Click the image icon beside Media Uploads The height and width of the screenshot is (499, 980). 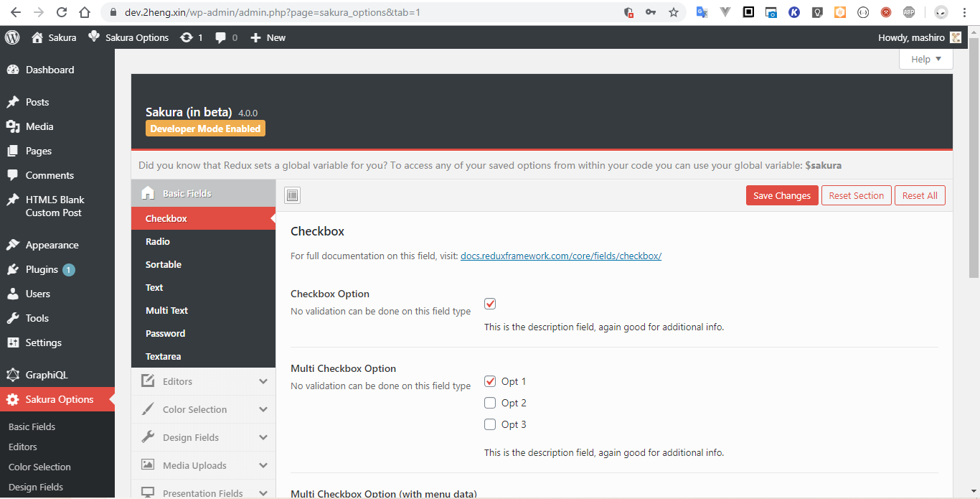148,465
